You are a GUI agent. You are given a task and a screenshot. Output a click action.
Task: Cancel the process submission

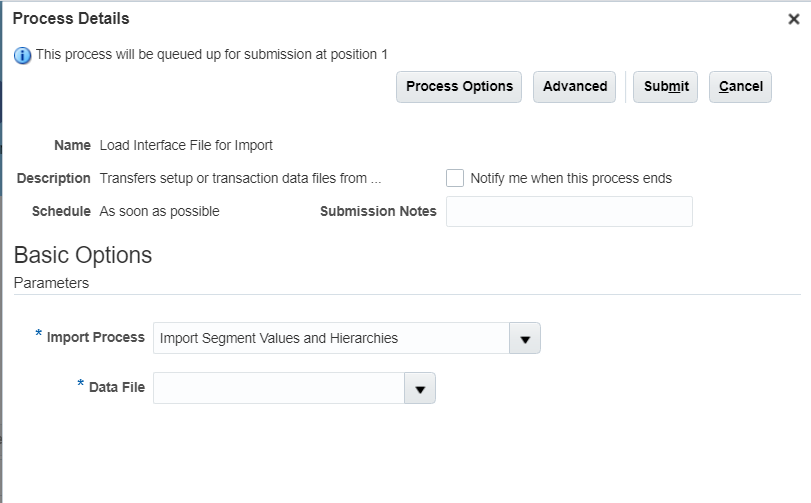(x=740, y=87)
